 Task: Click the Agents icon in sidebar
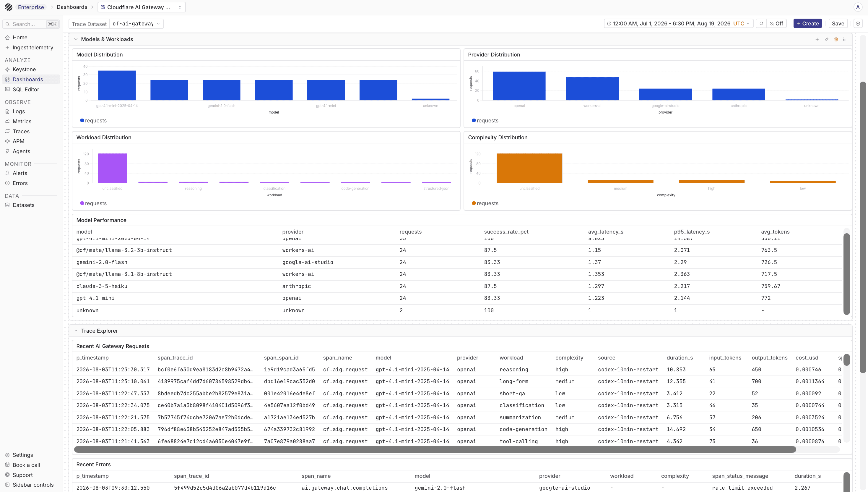(7, 151)
